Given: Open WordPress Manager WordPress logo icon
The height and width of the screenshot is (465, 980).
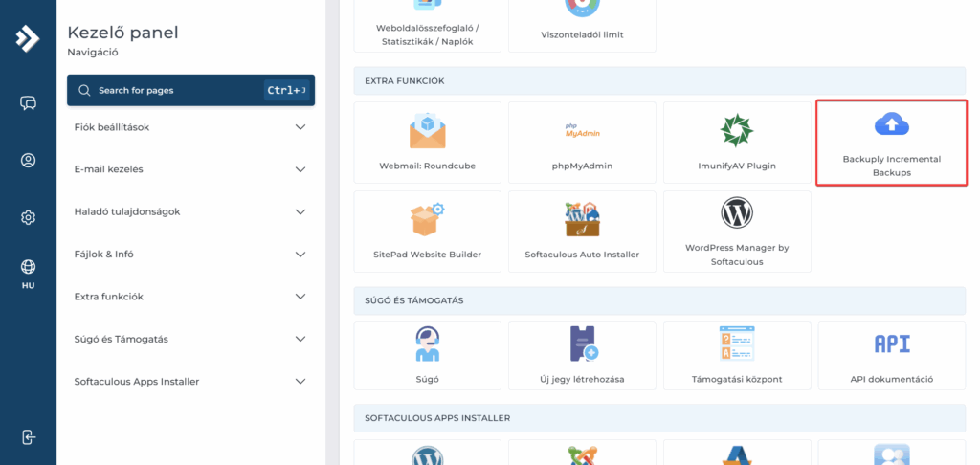Looking at the screenshot, I should (737, 212).
